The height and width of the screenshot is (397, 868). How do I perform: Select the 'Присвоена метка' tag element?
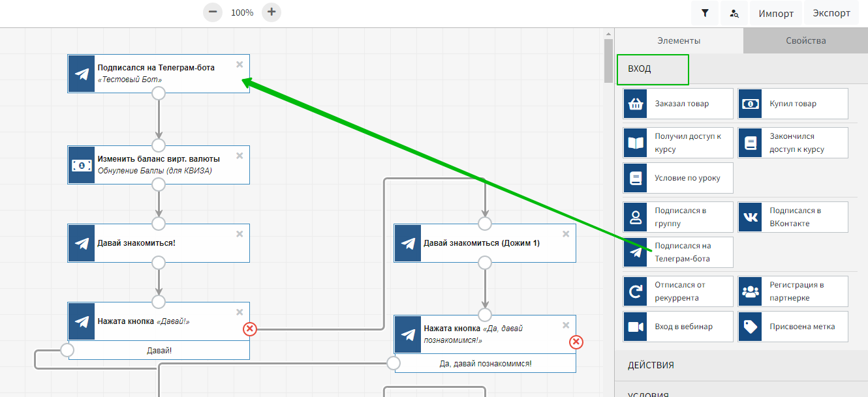(792, 327)
